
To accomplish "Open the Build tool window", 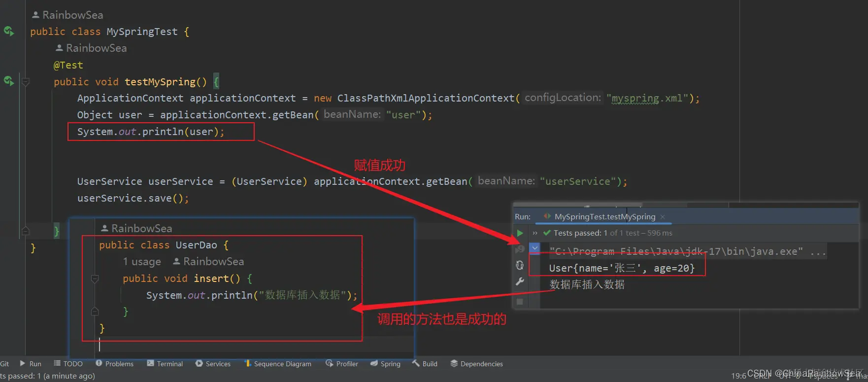I will pyautogui.click(x=425, y=364).
